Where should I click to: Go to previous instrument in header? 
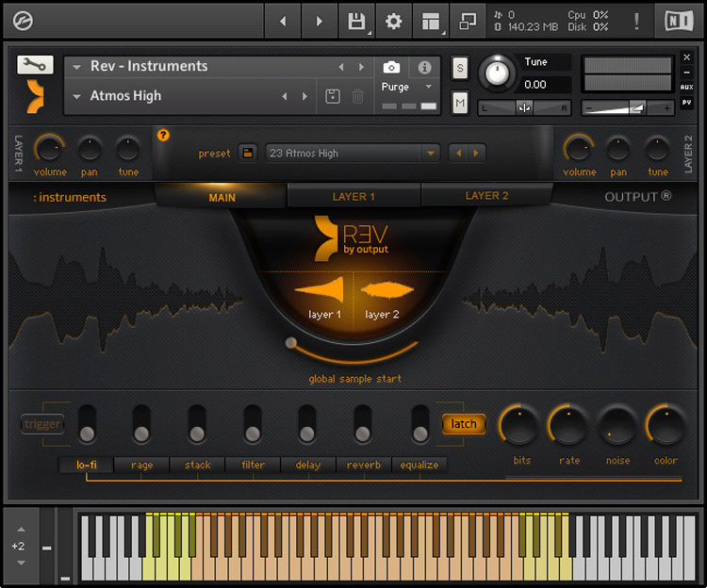coord(283,21)
